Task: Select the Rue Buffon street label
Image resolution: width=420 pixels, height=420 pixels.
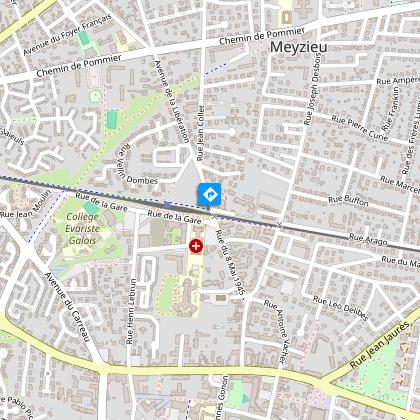Action: [348, 200]
